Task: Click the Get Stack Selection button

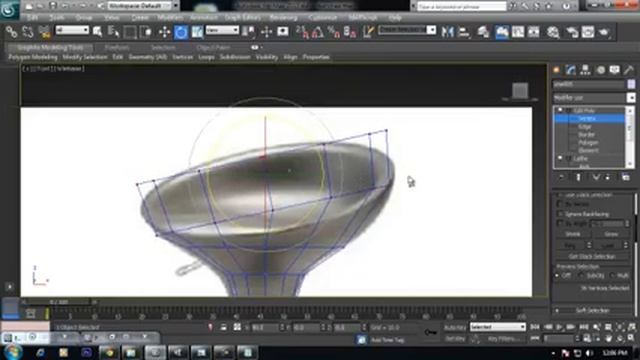Action: tap(592, 256)
